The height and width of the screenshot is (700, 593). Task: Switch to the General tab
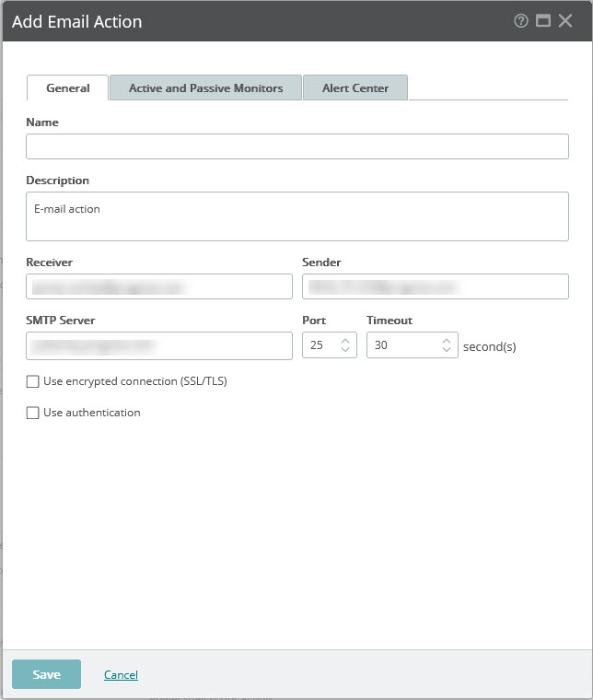tap(68, 87)
